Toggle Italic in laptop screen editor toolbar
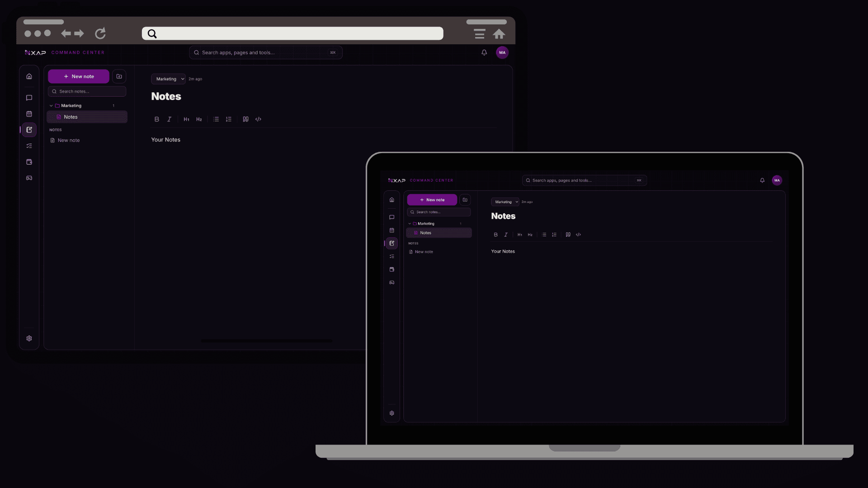This screenshot has width=868, height=488. click(506, 235)
